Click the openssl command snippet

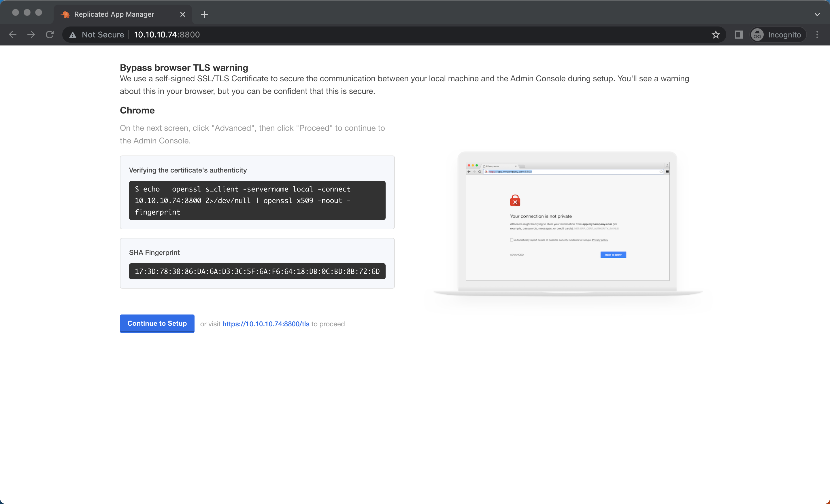tap(257, 200)
